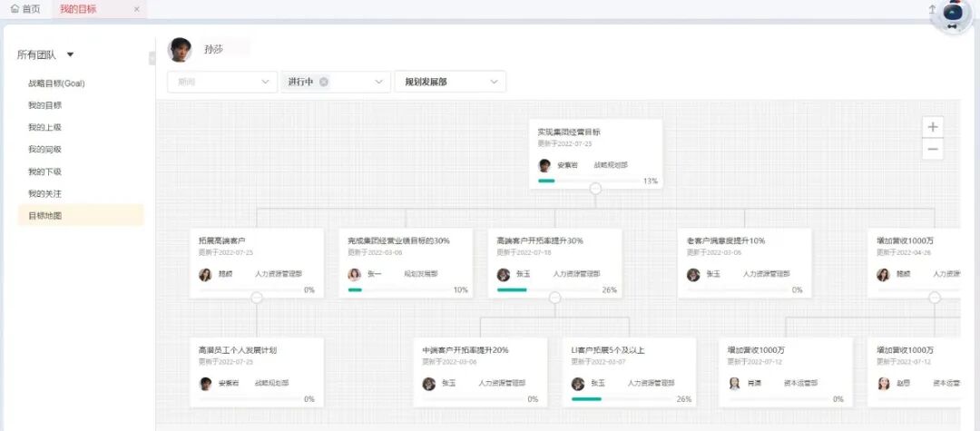Click 张玉's avatar on LI客户拓展5个及以上 card
This screenshot has width=980, height=431.
coord(577,384)
